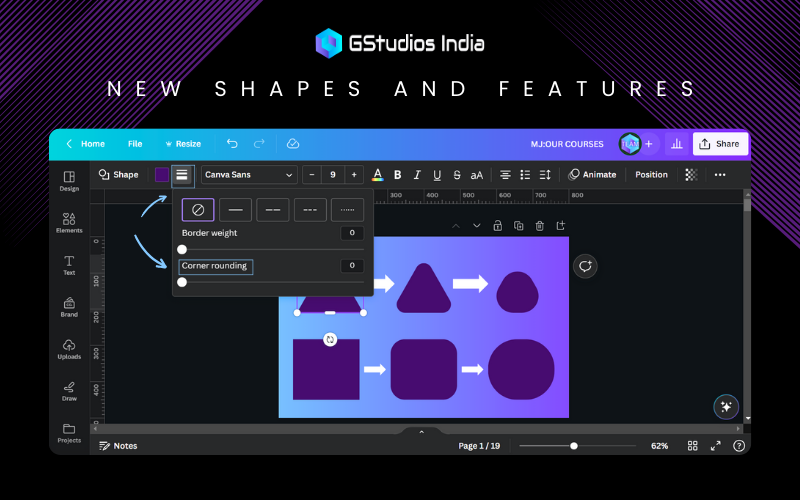Go back with the Home chevron arrow
The image size is (800, 500).
(x=69, y=144)
